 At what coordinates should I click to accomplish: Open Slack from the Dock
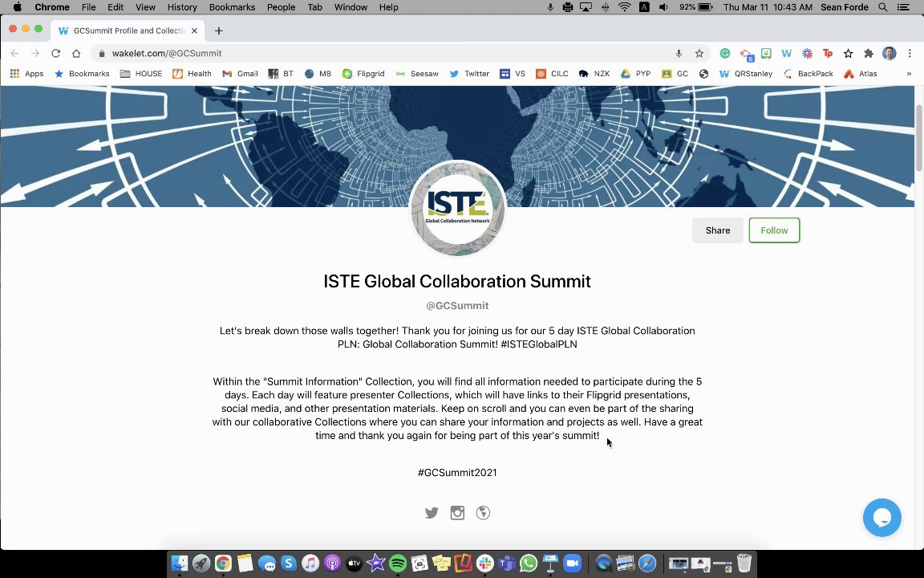coord(485,564)
